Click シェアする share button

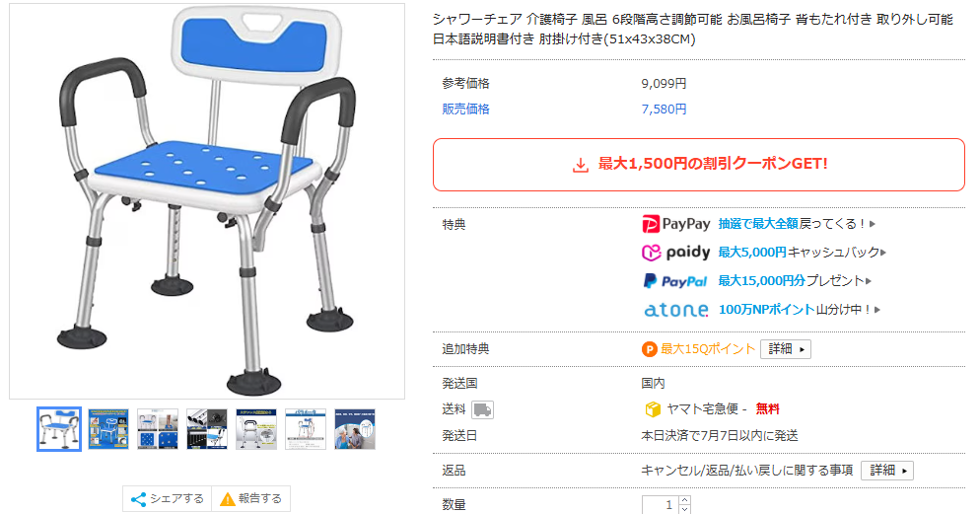[x=168, y=499]
